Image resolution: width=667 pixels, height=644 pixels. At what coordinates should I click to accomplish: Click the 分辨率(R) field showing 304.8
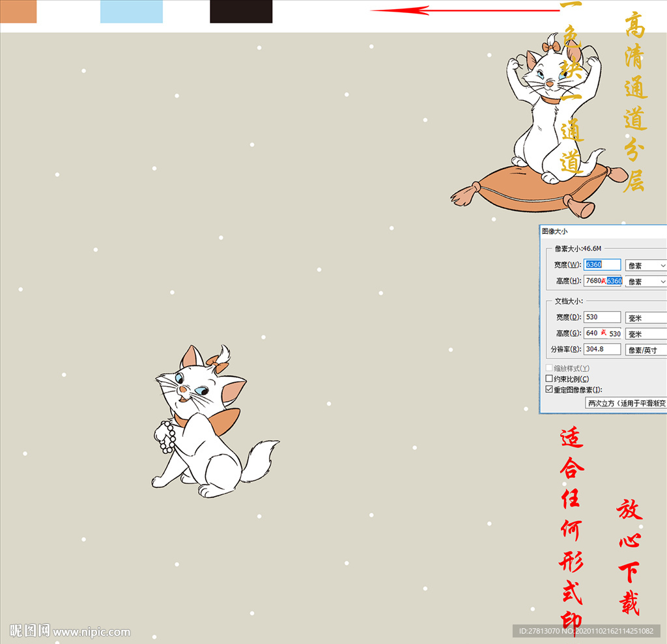602,349
